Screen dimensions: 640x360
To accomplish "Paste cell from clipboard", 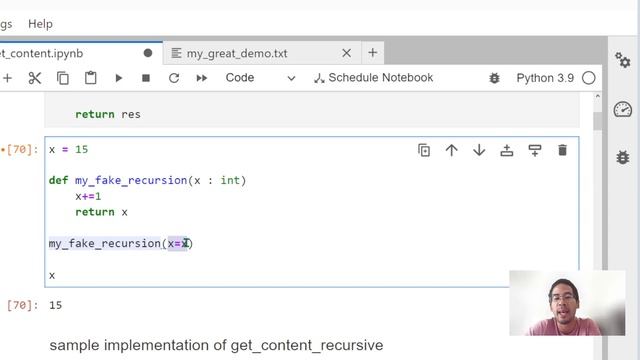I will pos(90,78).
